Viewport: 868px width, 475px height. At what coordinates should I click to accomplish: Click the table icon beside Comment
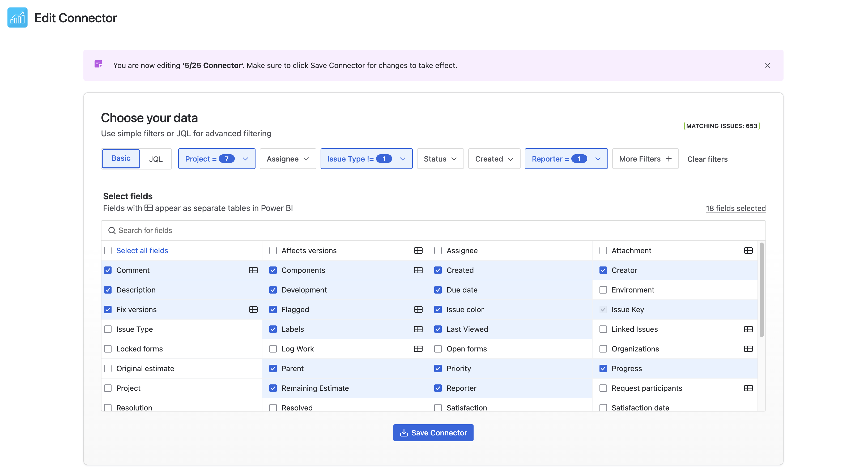[x=253, y=270]
